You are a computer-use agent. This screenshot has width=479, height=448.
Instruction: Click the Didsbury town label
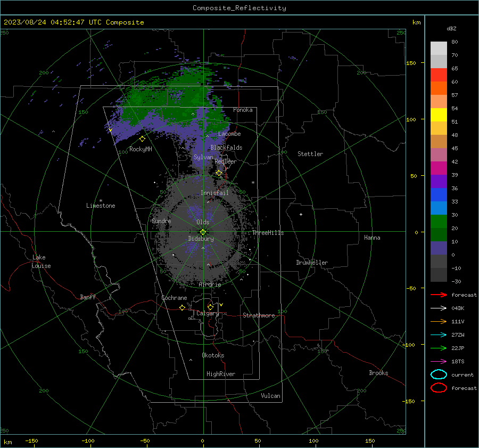tap(201, 239)
